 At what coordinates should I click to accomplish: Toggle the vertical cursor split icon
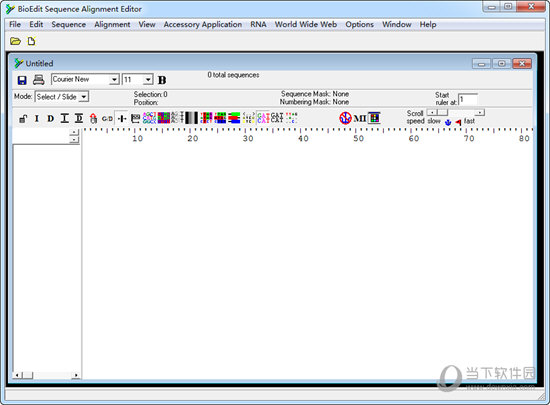(x=122, y=119)
